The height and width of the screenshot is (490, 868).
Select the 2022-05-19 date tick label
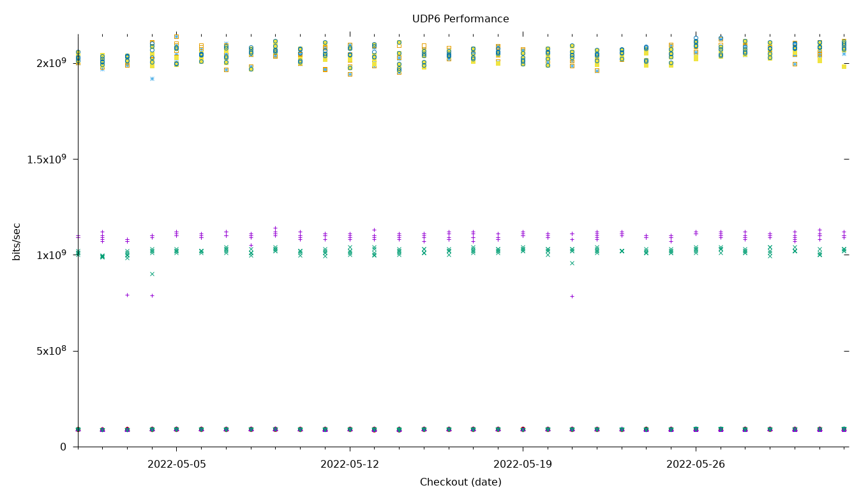[523, 464]
